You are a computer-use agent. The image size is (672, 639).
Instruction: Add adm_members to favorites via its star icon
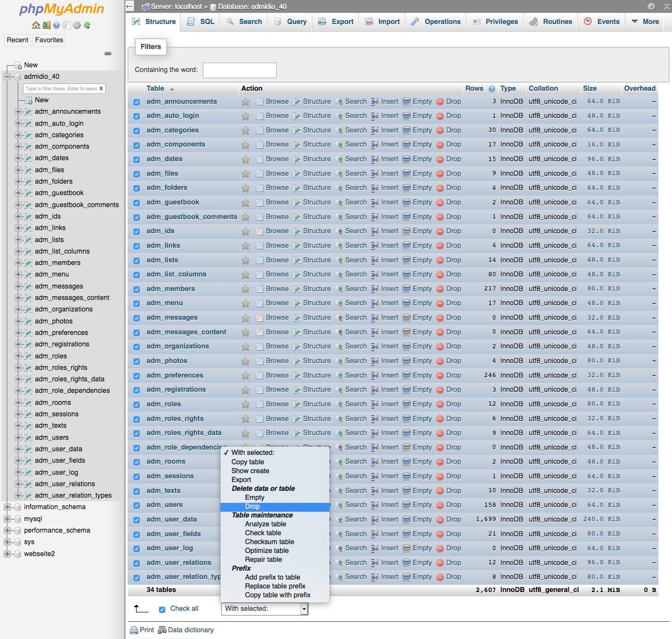tap(245, 289)
